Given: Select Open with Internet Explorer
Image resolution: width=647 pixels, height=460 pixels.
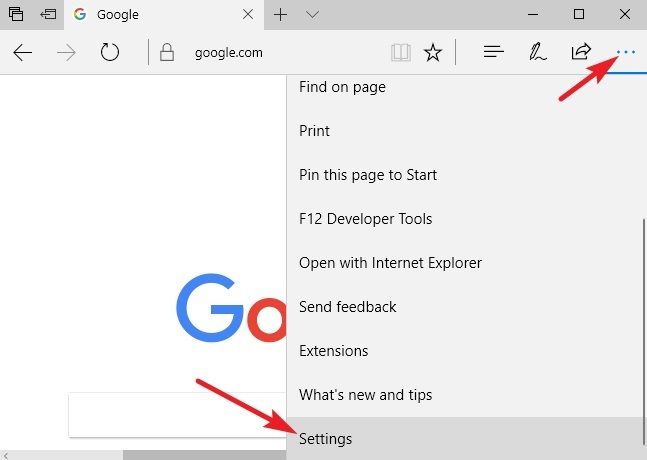Looking at the screenshot, I should click(390, 263).
